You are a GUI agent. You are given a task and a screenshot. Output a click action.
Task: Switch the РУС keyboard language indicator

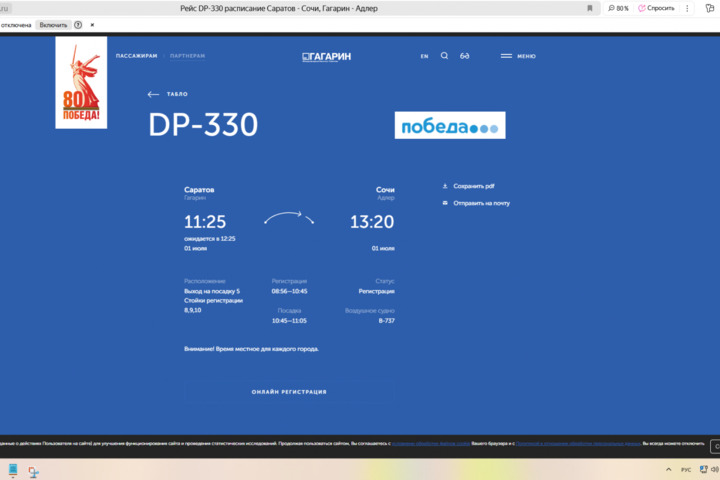click(686, 469)
